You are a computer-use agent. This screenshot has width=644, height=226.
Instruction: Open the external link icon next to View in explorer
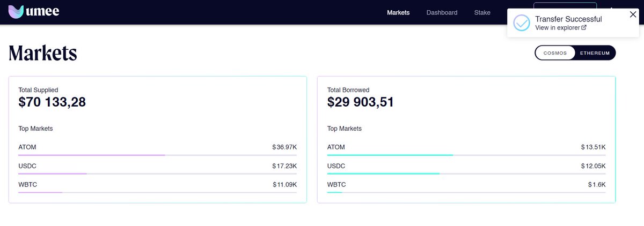[584, 28]
